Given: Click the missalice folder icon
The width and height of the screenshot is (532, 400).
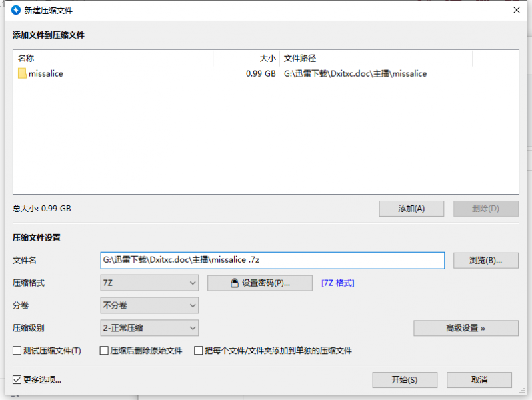Looking at the screenshot, I should (22, 73).
